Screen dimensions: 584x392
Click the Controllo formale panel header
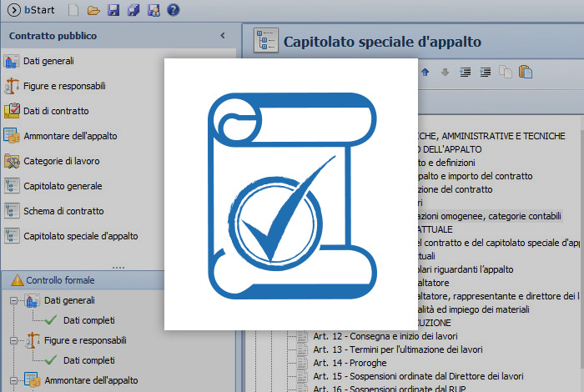[x=60, y=280]
